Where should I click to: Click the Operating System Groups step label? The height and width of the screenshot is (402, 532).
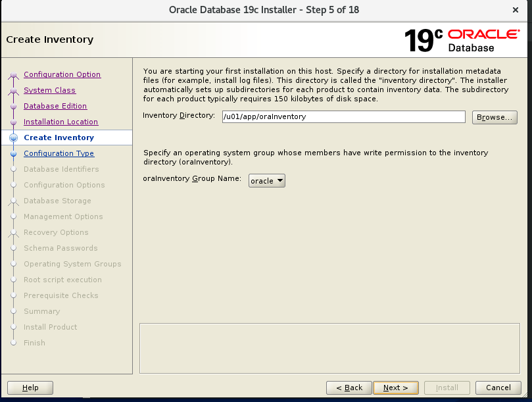coord(72,264)
